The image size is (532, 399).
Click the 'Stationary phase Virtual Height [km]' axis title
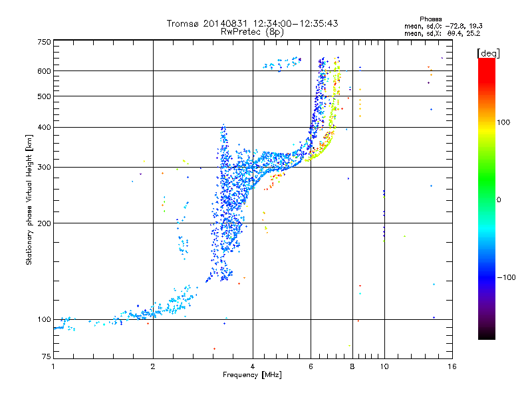pyautogui.click(x=29, y=199)
